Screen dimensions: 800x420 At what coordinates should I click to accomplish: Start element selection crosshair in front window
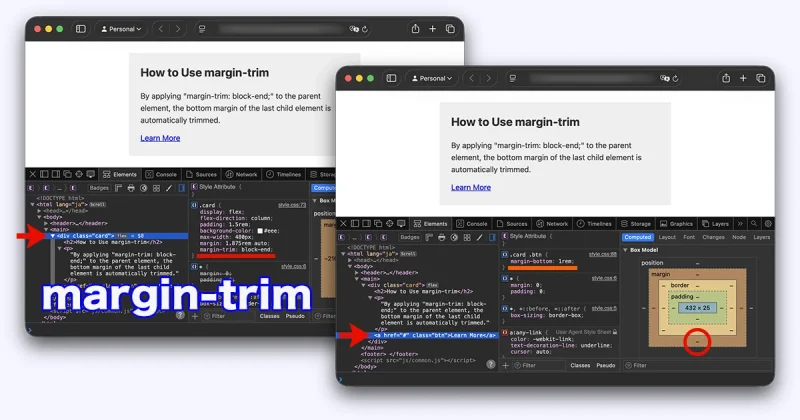pos(390,224)
